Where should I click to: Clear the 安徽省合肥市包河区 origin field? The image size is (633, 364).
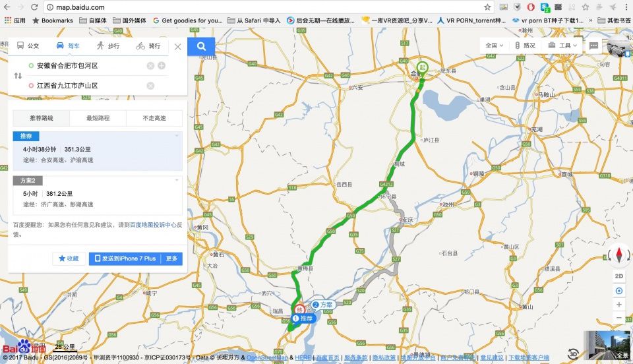(x=150, y=66)
